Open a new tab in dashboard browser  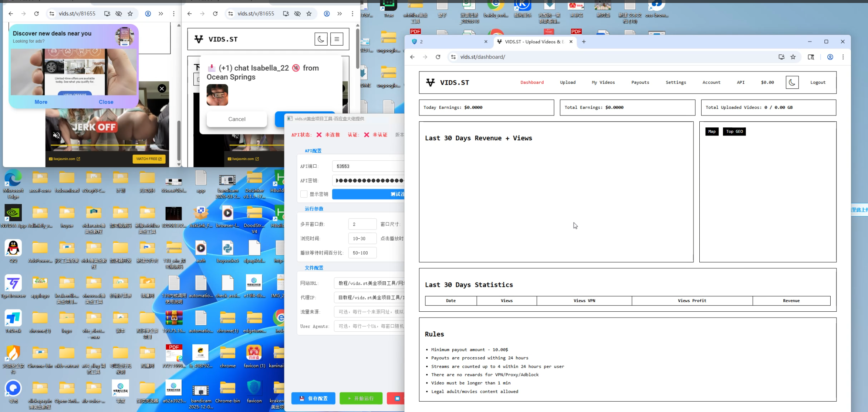click(x=584, y=42)
